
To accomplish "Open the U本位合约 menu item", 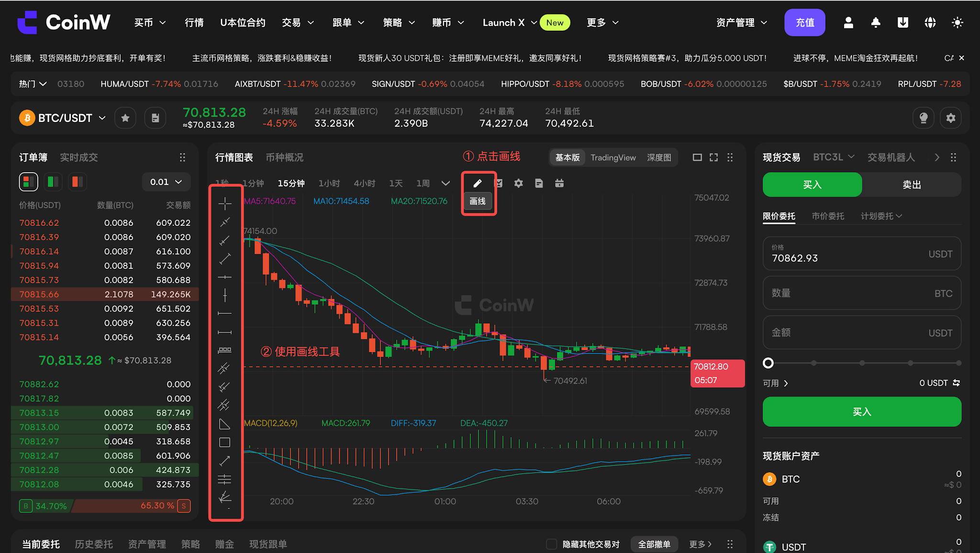I will point(243,22).
